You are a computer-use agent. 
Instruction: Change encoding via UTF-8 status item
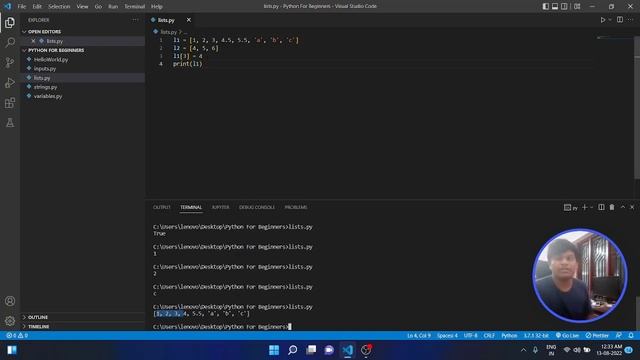coord(470,336)
